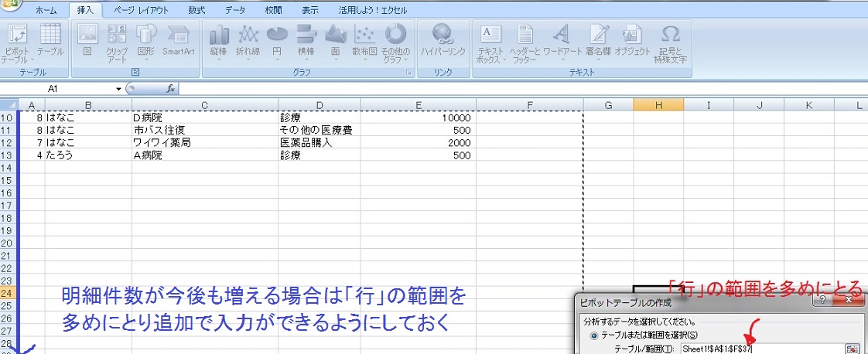Expand the 折れ線 chart dropdown arrow
This screenshot has height=354, width=868.
tap(248, 60)
